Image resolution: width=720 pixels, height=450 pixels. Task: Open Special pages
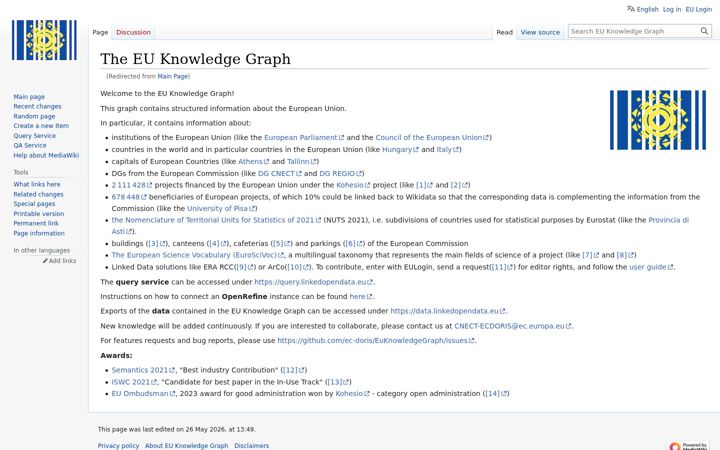[34, 204]
